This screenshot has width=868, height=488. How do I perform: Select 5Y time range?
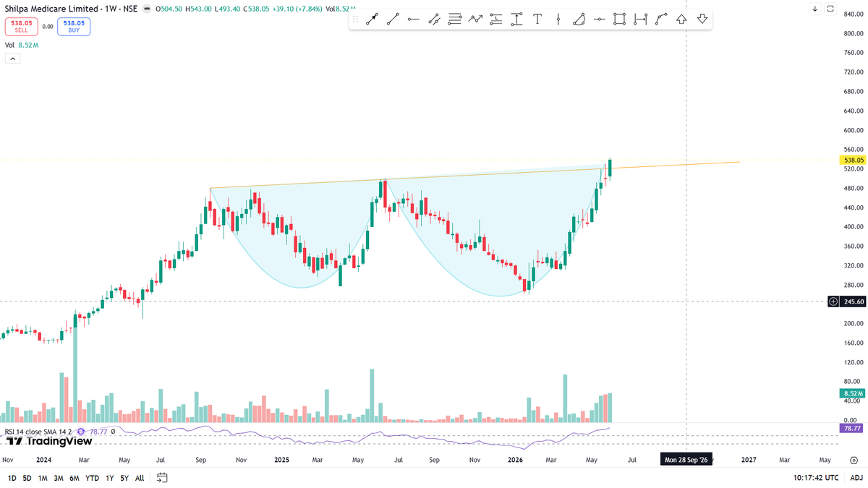coord(124,478)
